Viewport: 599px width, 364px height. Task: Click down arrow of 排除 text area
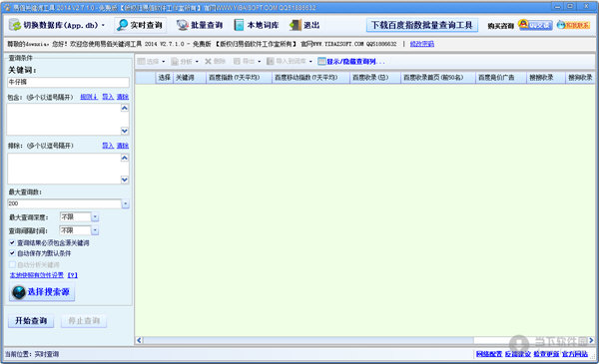125,180
